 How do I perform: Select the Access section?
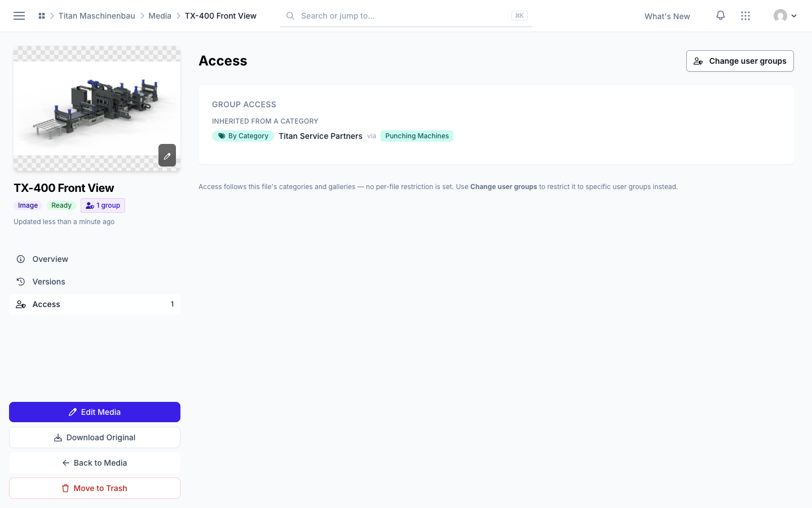click(95, 304)
